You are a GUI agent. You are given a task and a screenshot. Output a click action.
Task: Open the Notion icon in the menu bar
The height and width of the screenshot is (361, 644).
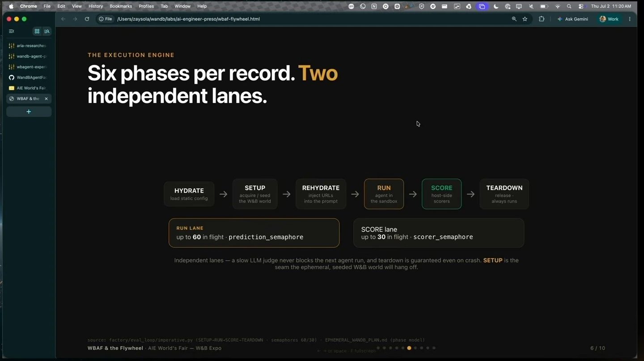click(374, 7)
